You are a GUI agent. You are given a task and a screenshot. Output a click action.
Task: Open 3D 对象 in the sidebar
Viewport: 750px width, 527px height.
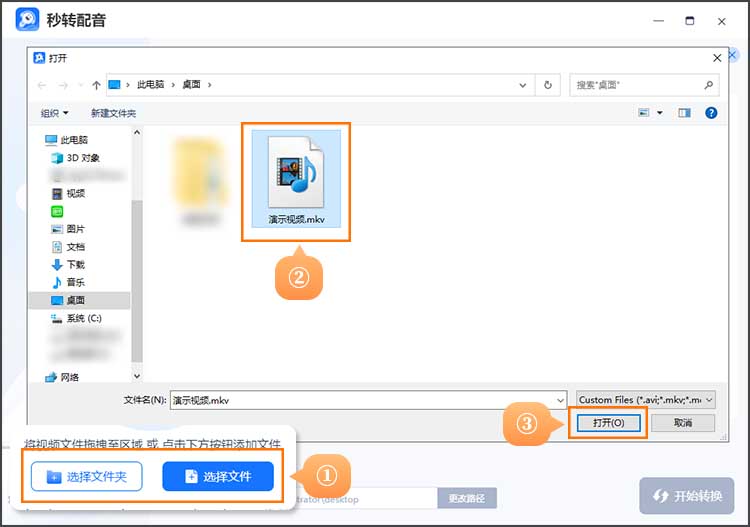(x=82, y=158)
